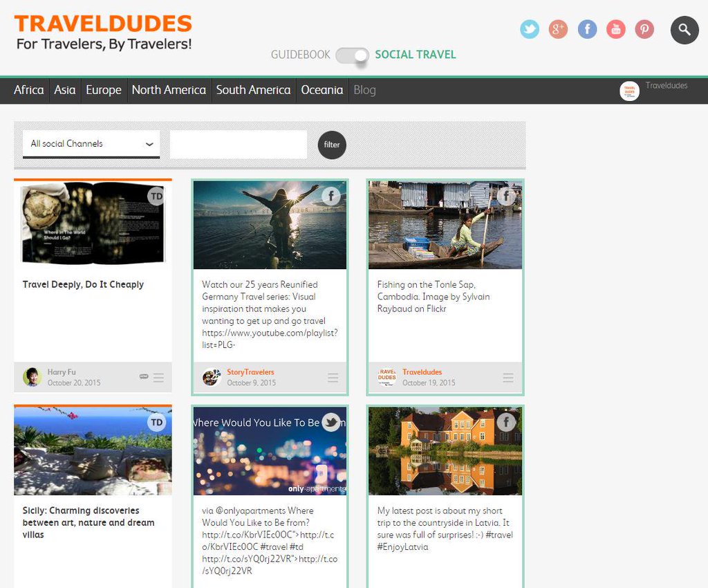708x588 pixels.
Task: Click Traveldudes avatar on Tonle Sap card
Action: coord(387,377)
